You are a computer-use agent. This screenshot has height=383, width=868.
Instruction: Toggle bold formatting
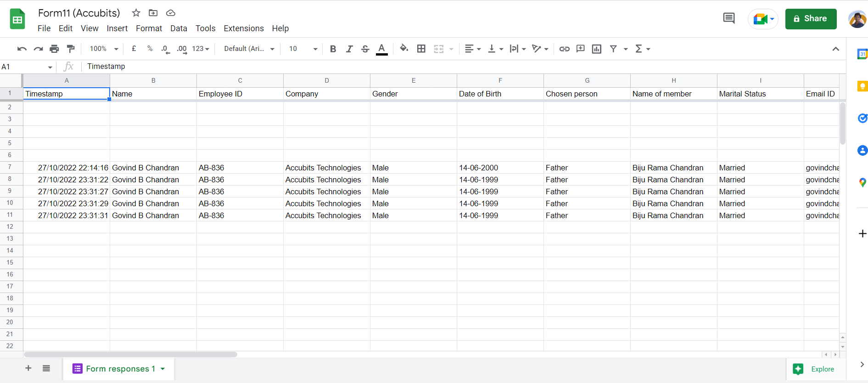click(333, 49)
